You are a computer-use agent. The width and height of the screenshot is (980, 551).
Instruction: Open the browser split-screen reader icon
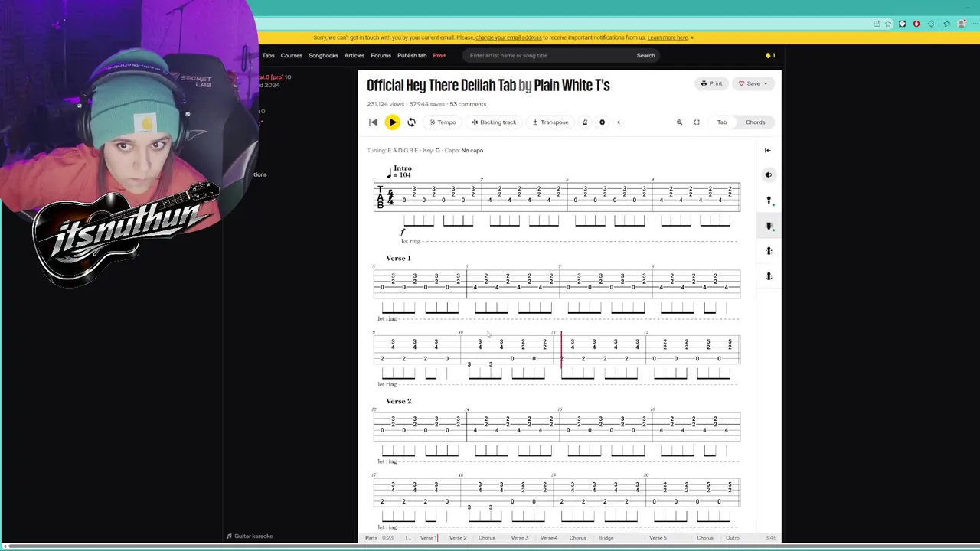click(877, 24)
